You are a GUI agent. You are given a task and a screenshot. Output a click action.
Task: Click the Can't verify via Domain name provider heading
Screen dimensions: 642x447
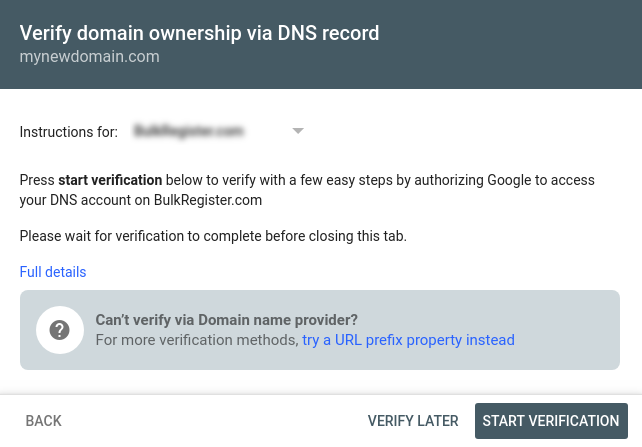click(x=226, y=320)
